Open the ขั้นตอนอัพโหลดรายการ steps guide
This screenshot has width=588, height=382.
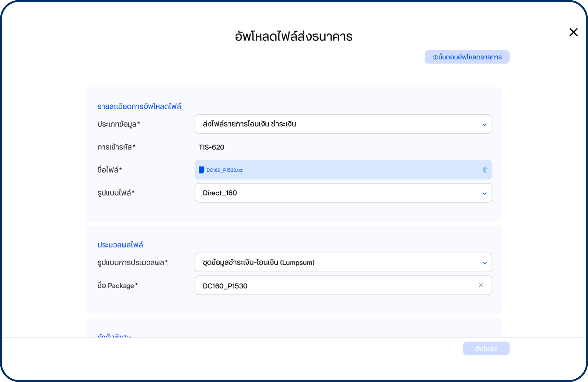point(467,57)
